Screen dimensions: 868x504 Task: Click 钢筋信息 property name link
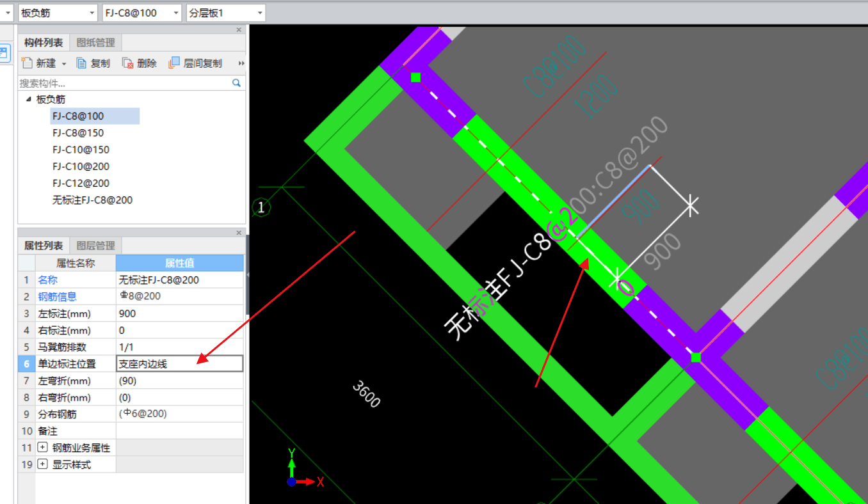pyautogui.click(x=58, y=297)
